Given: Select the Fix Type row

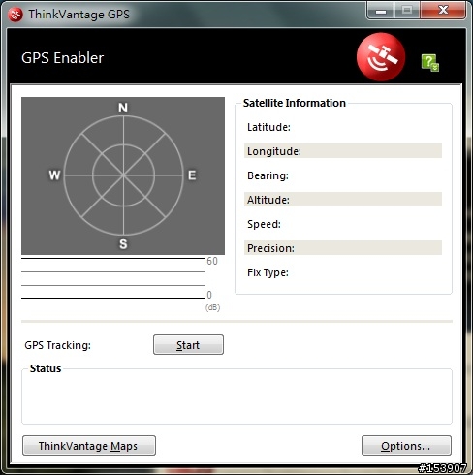Looking at the screenshot, I should tap(343, 272).
